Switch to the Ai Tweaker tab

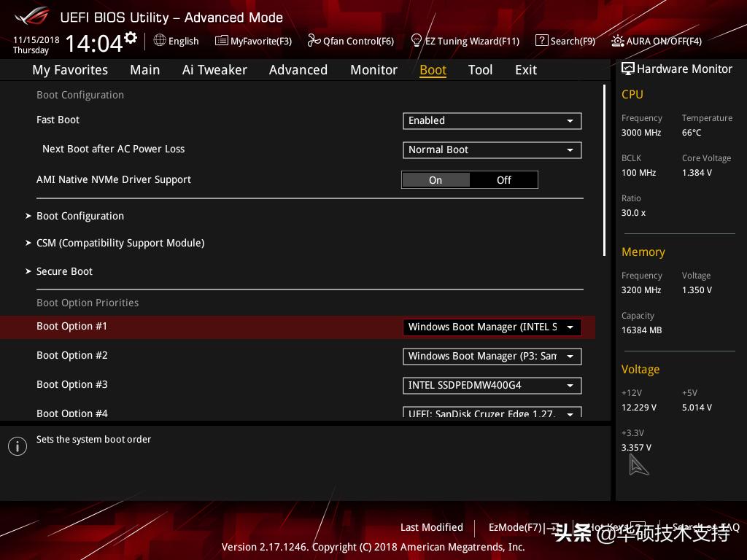coord(214,70)
